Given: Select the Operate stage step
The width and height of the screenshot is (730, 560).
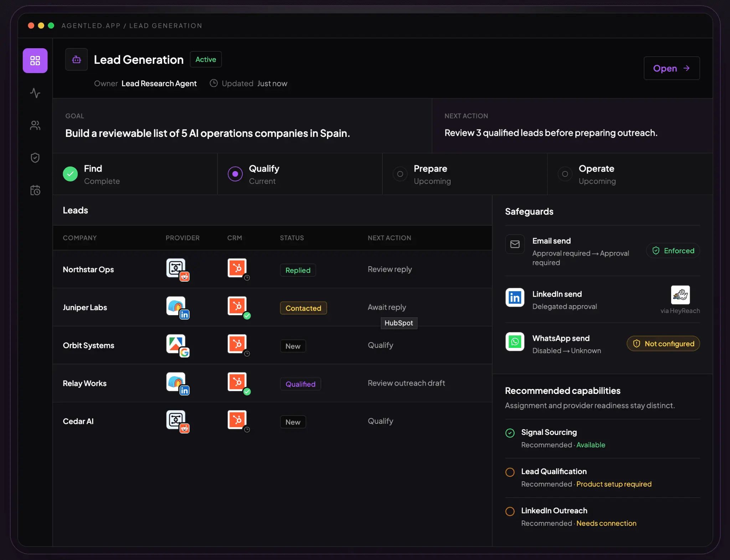Looking at the screenshot, I should pos(630,174).
